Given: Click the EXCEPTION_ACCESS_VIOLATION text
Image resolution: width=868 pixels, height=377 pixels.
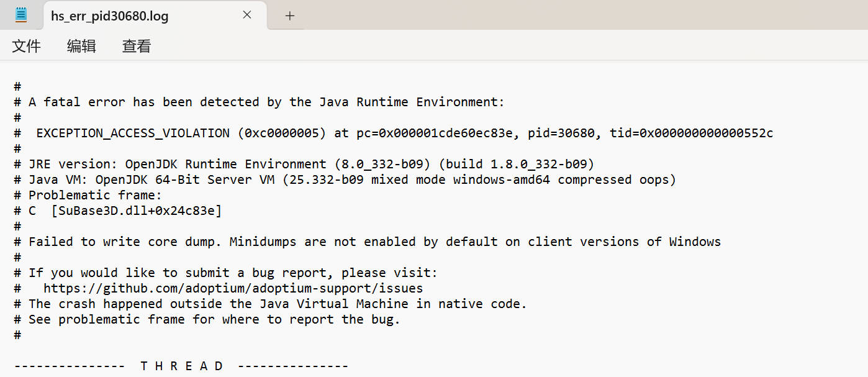Looking at the screenshot, I should click(133, 133).
